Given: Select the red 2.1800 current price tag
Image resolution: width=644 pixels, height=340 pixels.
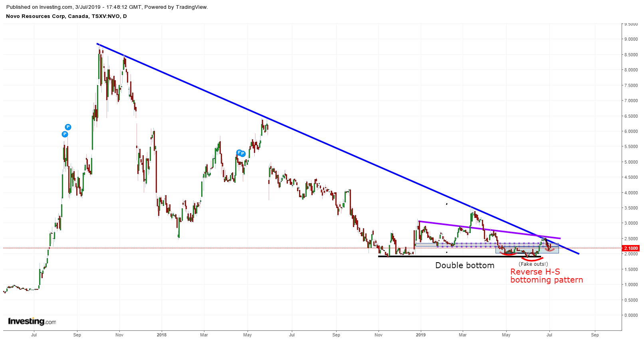Looking at the screenshot, I should [631, 248].
